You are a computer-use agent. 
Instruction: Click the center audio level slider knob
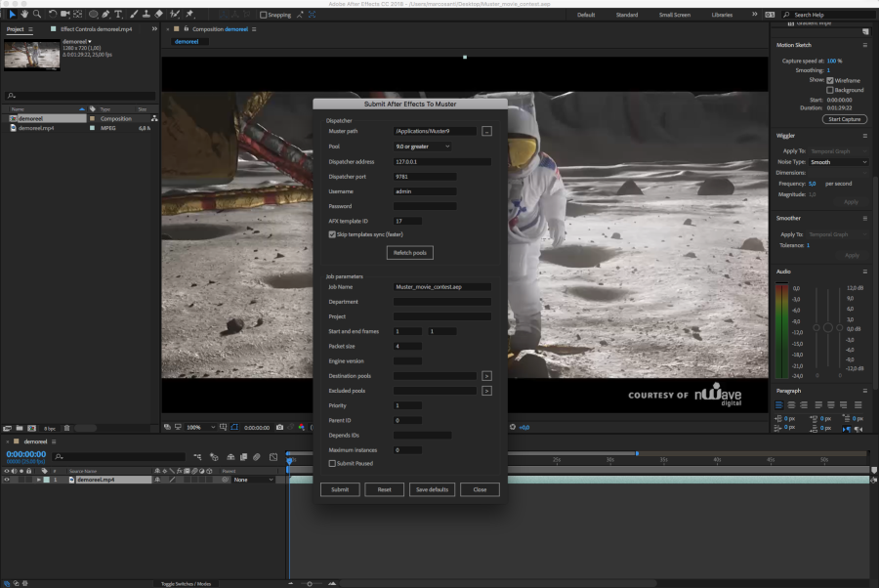click(x=827, y=328)
